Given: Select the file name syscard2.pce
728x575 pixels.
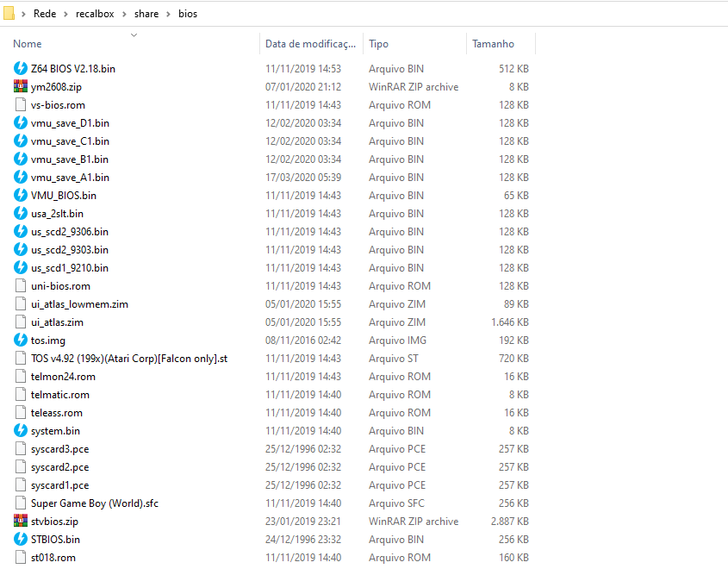Looking at the screenshot, I should tap(60, 466).
